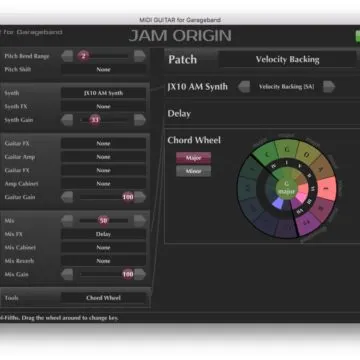Increase Pitch Bend Range with right arrow

140,56
